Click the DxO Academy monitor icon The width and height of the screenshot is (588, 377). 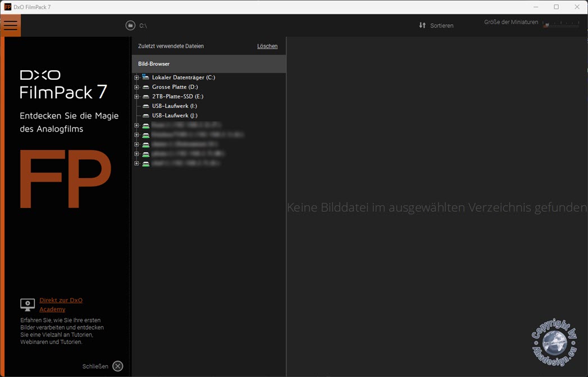tap(28, 305)
